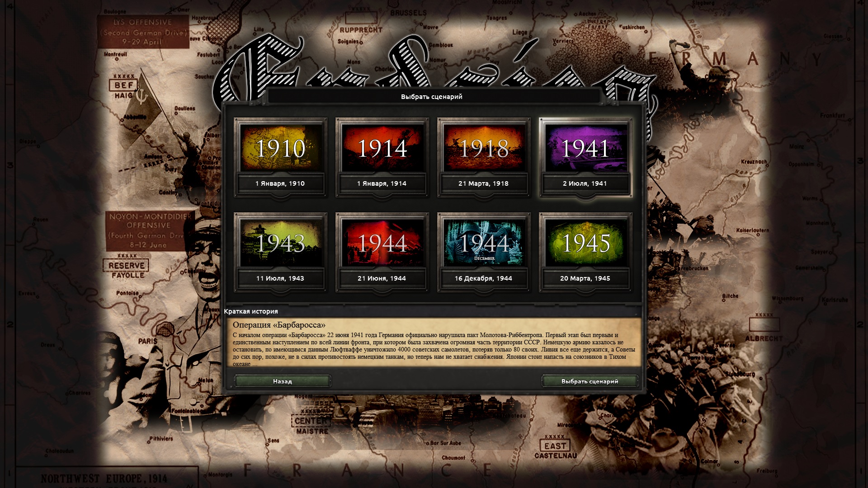Select the 1944 December scenario image
This screenshot has height=488, width=868.
(484, 243)
